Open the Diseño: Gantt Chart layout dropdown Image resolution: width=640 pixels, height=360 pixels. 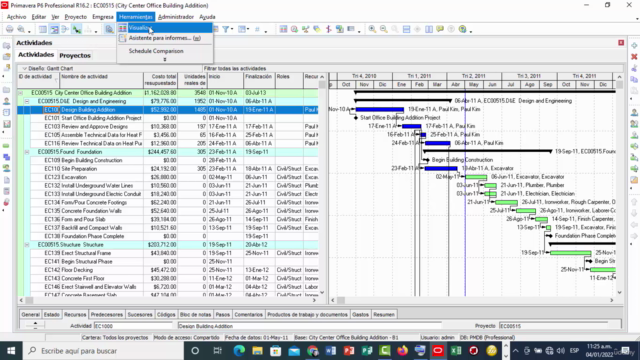24,69
